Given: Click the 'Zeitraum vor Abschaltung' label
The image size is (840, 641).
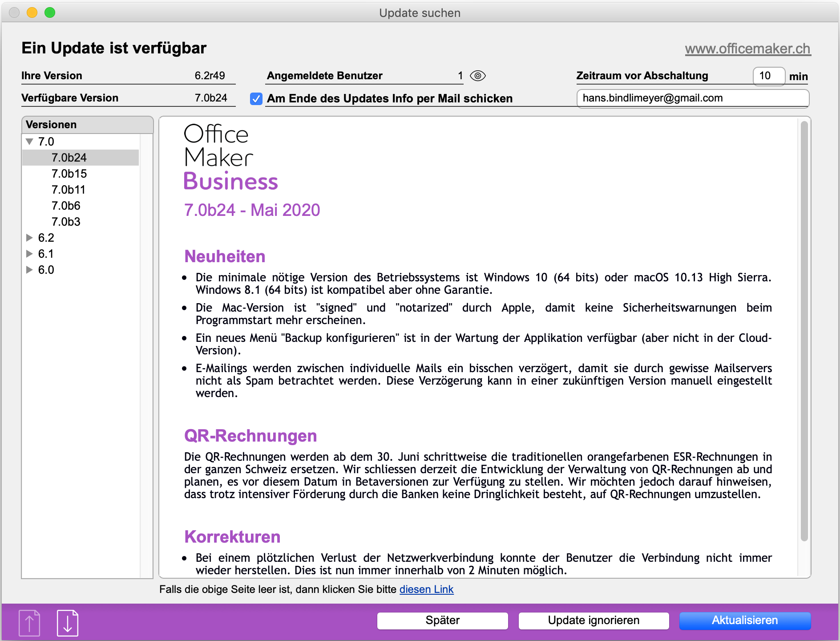Looking at the screenshot, I should click(642, 76).
